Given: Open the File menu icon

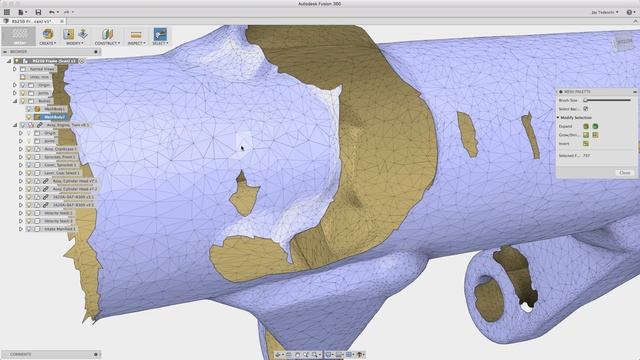Looking at the screenshot, I should (x=22, y=12).
